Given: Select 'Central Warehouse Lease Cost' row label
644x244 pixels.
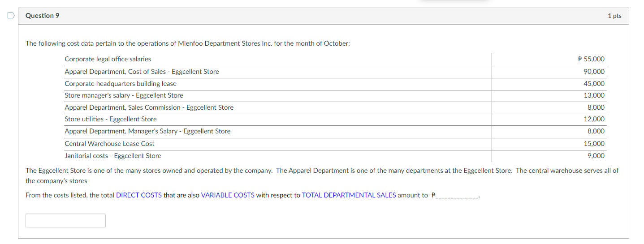Looking at the screenshot, I should pyautogui.click(x=109, y=144).
